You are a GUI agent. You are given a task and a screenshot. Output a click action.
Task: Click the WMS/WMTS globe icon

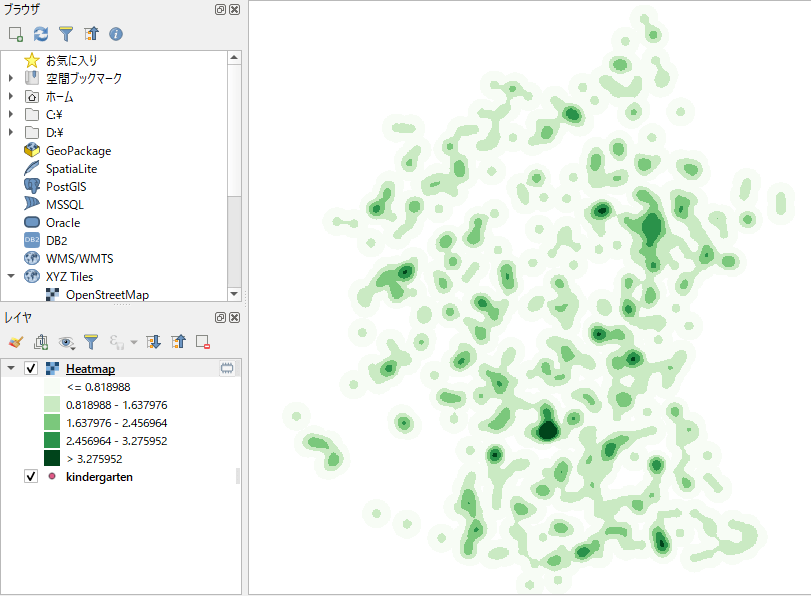[x=32, y=258]
